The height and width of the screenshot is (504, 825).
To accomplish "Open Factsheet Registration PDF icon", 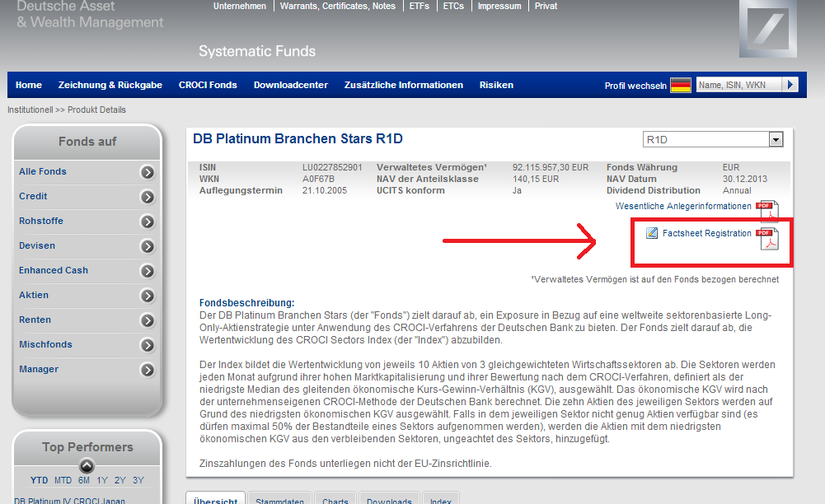I will pos(767,239).
